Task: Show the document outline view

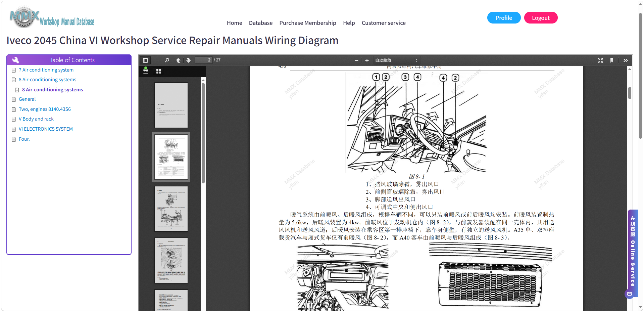Action: (x=146, y=71)
